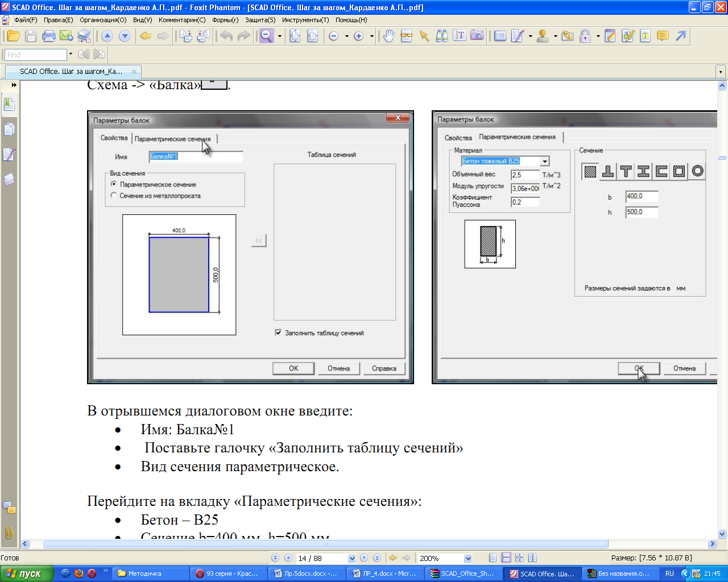728x582 pixels.
Task: Fit the whole page in the window
Action: [x=295, y=36]
